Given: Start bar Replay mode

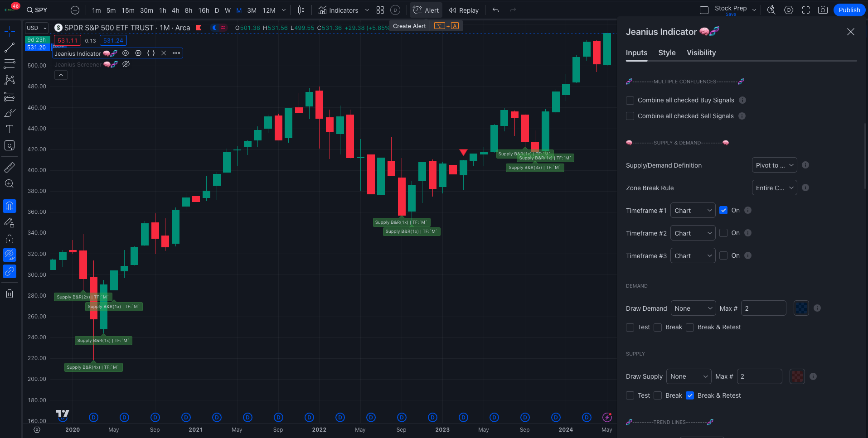Looking at the screenshot, I should pyautogui.click(x=463, y=10).
